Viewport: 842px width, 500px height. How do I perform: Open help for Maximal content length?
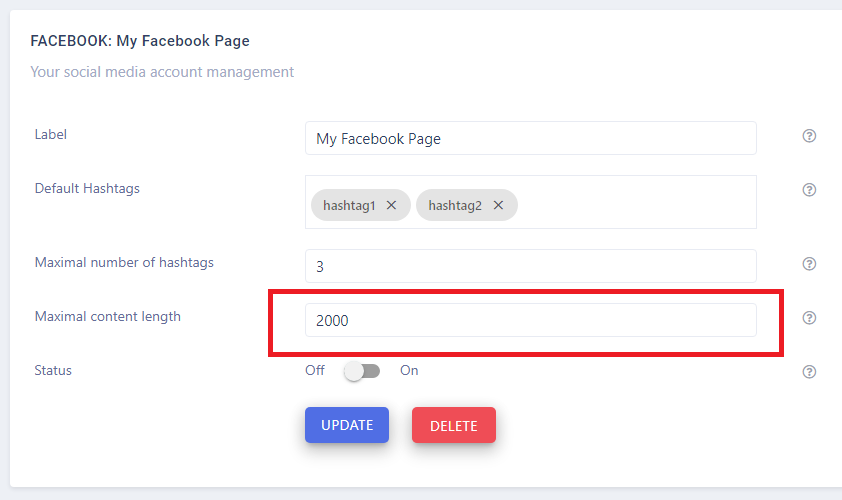pos(809,318)
